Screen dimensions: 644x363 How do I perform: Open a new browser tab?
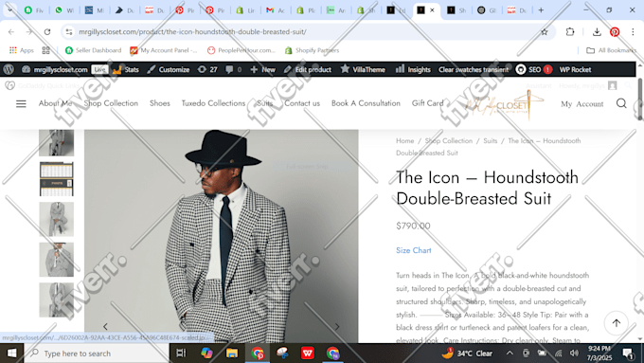point(541,10)
